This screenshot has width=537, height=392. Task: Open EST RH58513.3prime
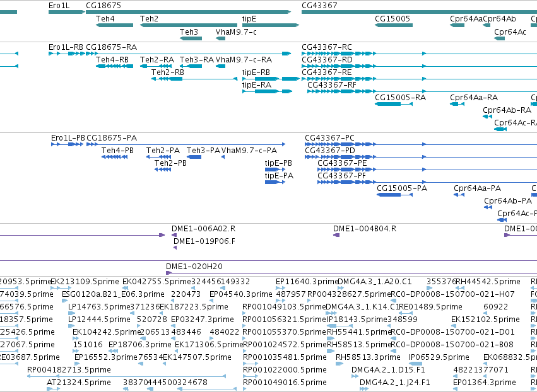click(368, 357)
